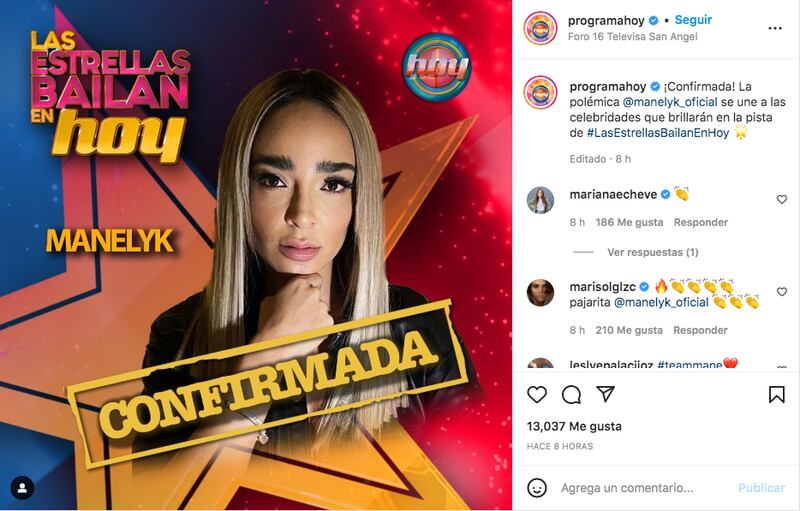The image size is (800, 511).
Task: Like marianaecheve's comment heart
Action: point(782,199)
